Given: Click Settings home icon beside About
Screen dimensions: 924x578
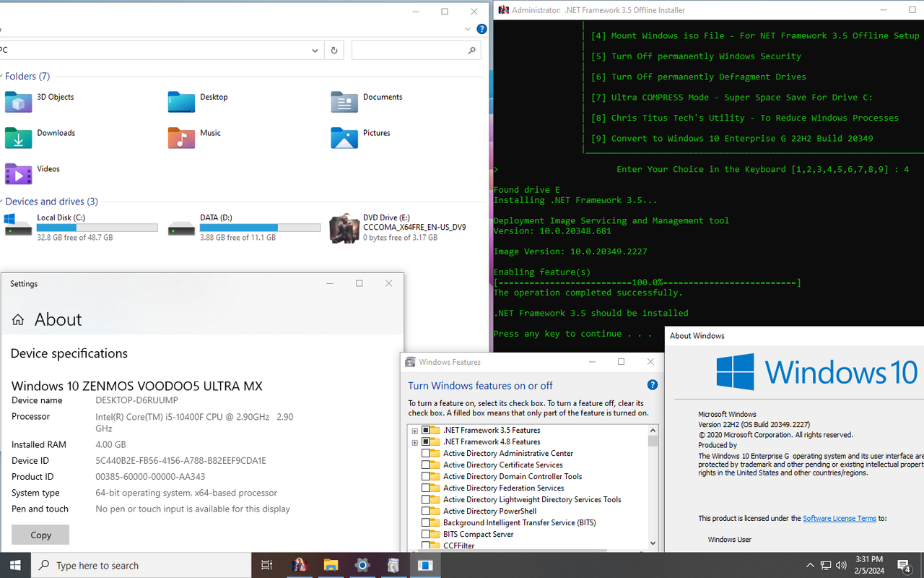Looking at the screenshot, I should [18, 319].
